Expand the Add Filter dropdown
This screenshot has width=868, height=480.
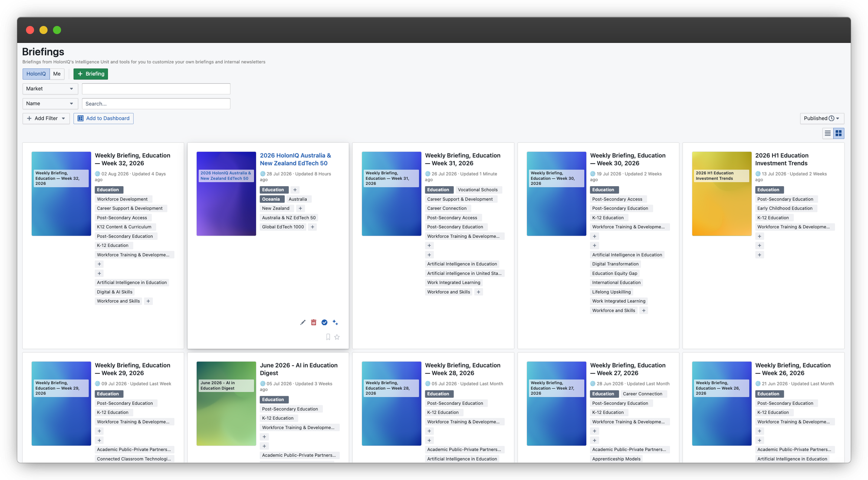(x=46, y=118)
